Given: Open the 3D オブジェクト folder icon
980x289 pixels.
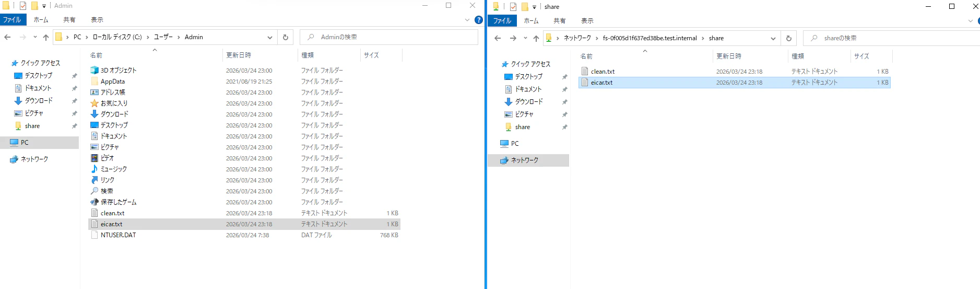Looking at the screenshot, I should coord(95,70).
